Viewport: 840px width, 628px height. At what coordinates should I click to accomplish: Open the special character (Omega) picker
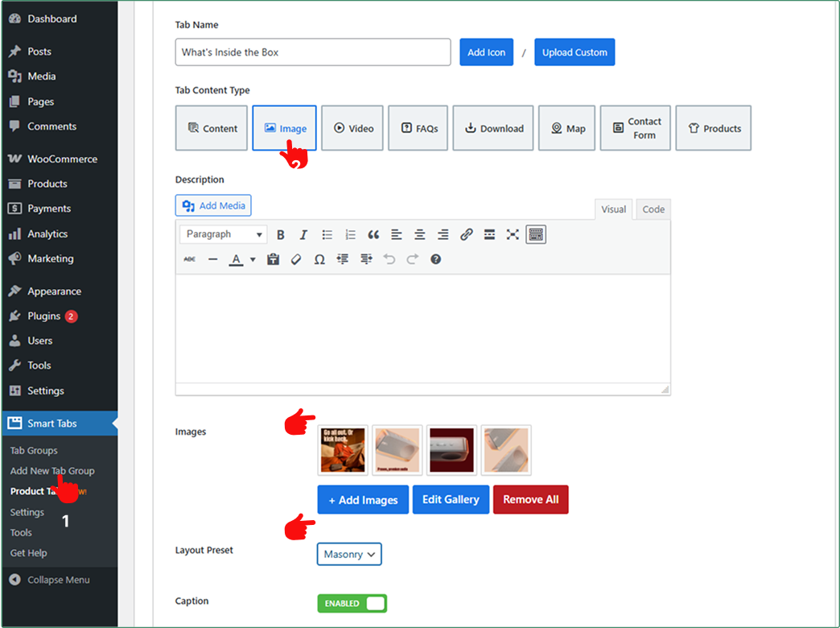pos(319,259)
